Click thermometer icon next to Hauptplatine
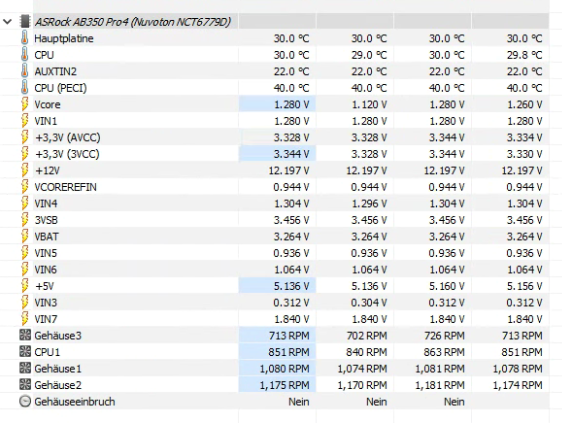The image size is (562, 423). (x=24, y=38)
